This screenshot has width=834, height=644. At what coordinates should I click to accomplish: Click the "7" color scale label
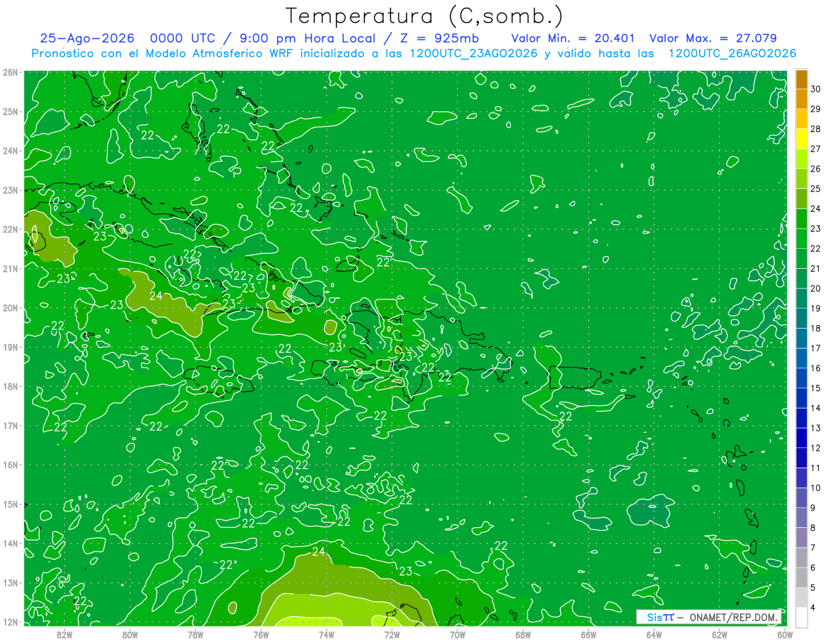[x=812, y=547]
